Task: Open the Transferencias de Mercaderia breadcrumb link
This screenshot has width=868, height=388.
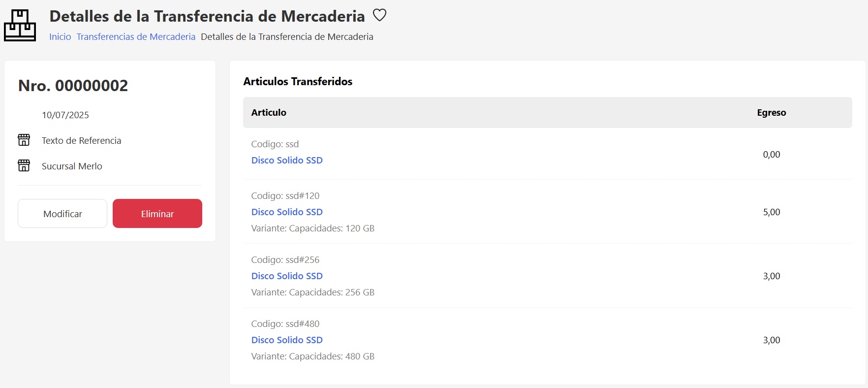Action: [136, 36]
